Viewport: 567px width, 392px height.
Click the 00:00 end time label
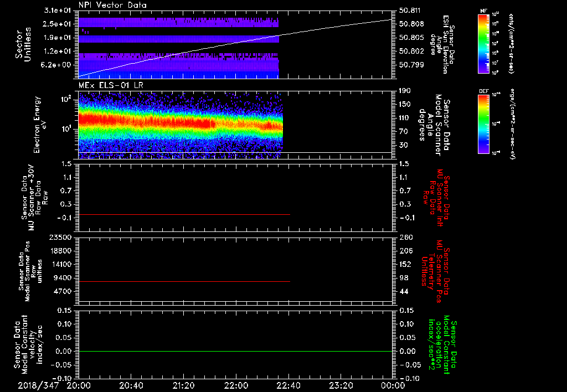pos(392,385)
